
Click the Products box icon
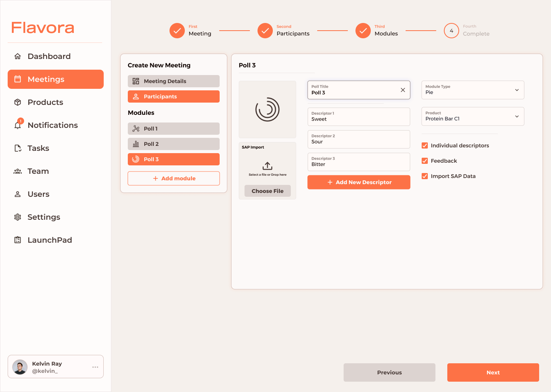click(x=18, y=102)
